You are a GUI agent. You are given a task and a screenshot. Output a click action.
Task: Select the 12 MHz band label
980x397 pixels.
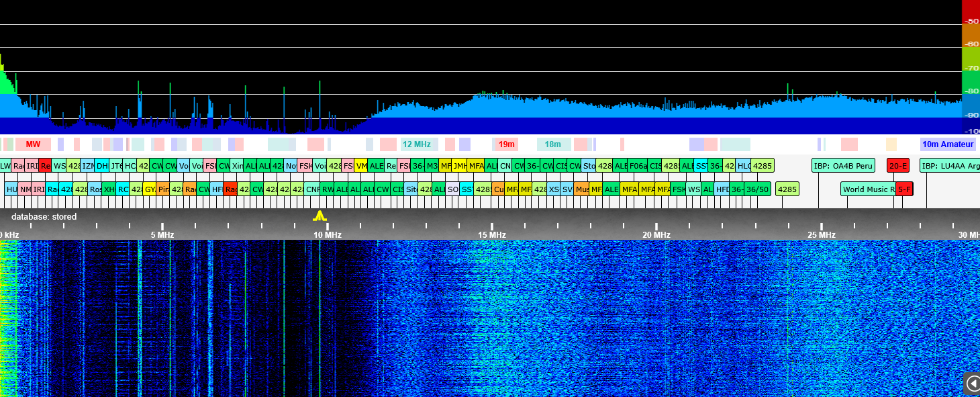pos(416,144)
